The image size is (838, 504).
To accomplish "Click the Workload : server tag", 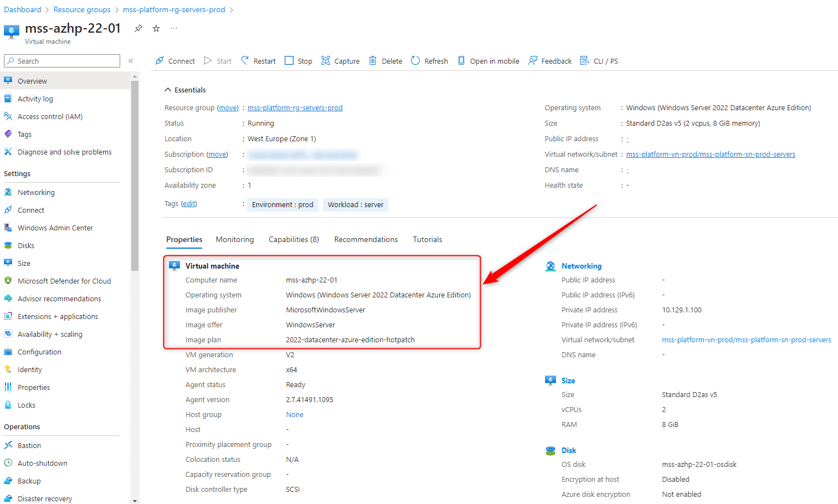I will pos(356,205).
